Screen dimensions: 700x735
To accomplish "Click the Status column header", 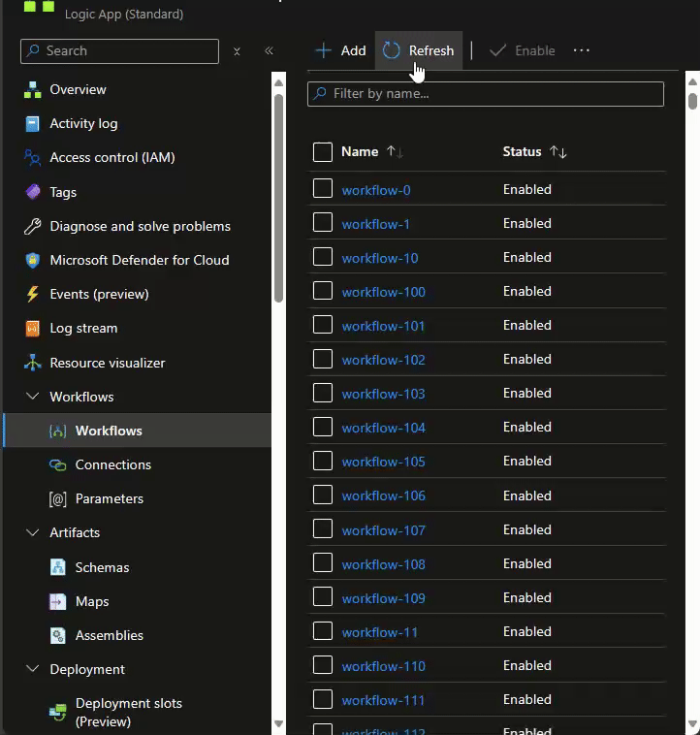I will 522,152.
